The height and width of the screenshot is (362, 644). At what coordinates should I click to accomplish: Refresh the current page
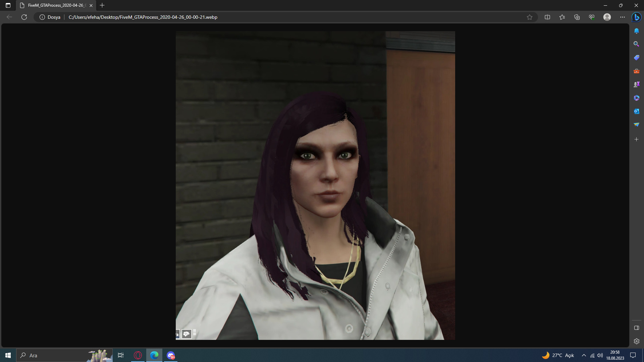pos(24,17)
